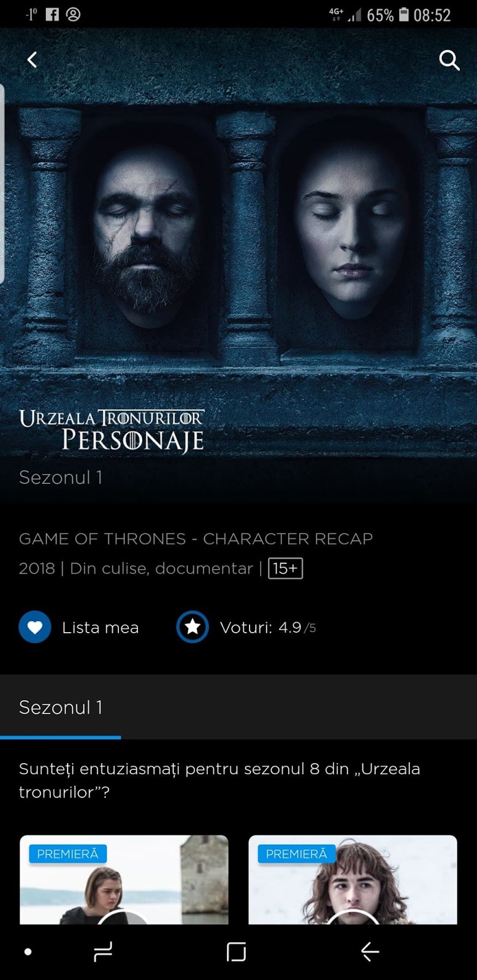Image resolution: width=477 pixels, height=980 pixels.
Task: Tap the Android back arrow icon
Action: (370, 952)
